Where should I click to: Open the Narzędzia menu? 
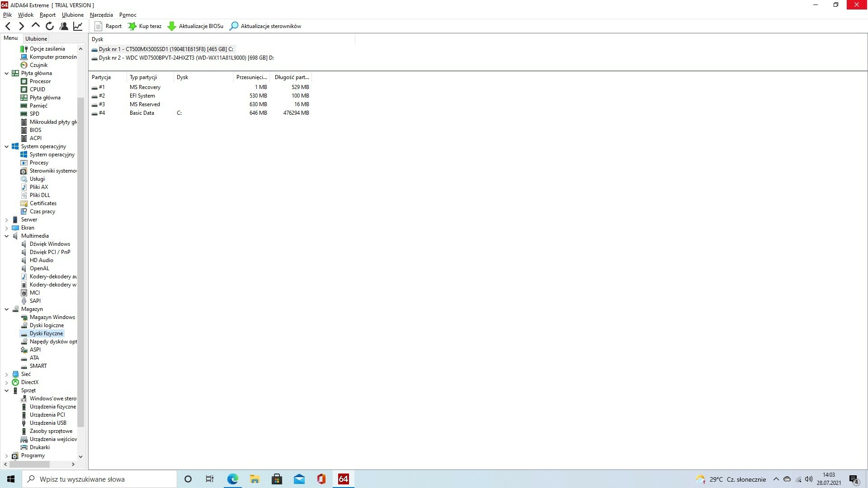(x=101, y=15)
